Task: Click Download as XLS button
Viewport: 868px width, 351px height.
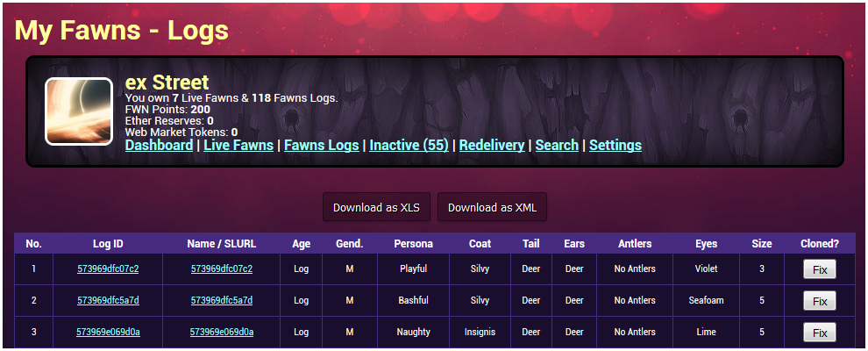Action: coord(376,208)
